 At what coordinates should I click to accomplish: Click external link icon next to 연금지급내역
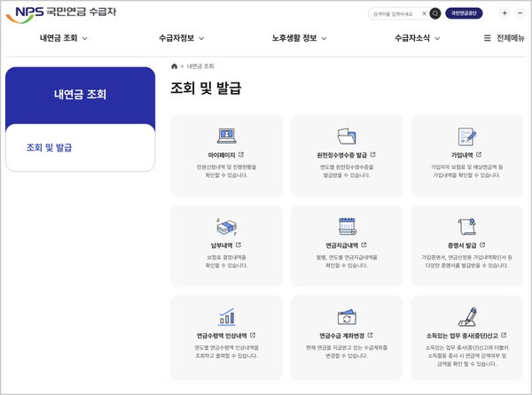click(x=364, y=244)
